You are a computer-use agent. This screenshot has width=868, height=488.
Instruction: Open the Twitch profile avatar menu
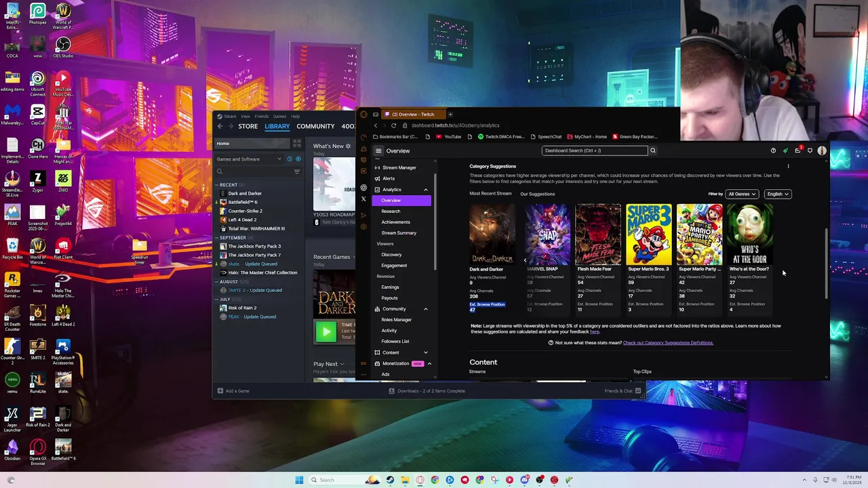[x=822, y=150]
